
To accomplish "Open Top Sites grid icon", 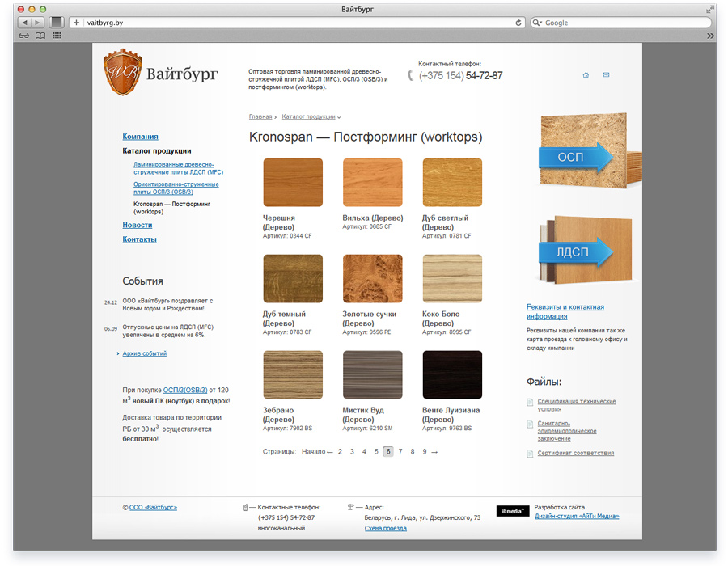I will coord(57,36).
